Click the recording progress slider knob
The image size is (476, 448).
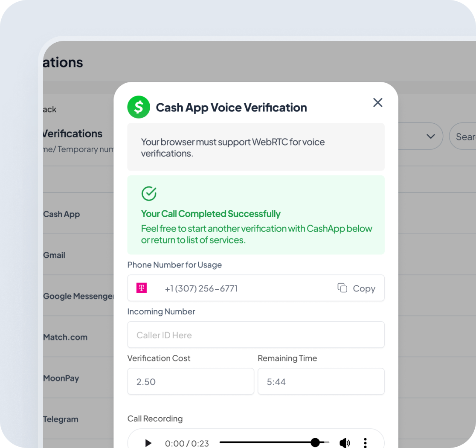pos(315,442)
